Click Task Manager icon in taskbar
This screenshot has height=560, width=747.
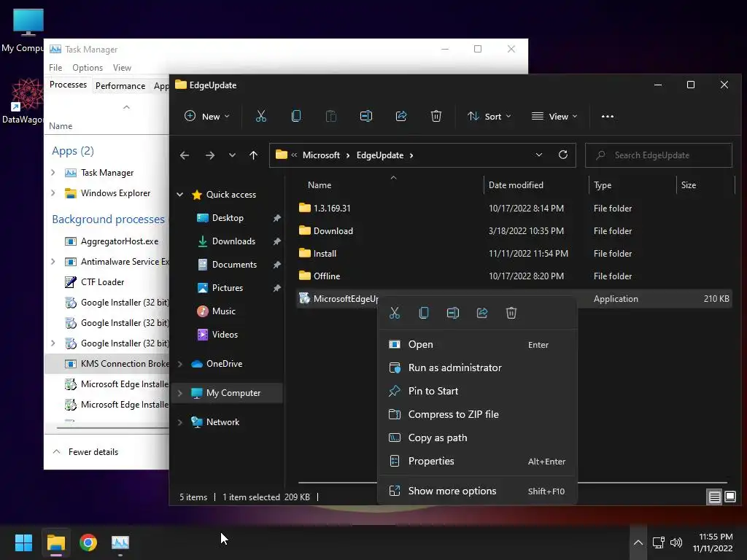[x=120, y=542]
